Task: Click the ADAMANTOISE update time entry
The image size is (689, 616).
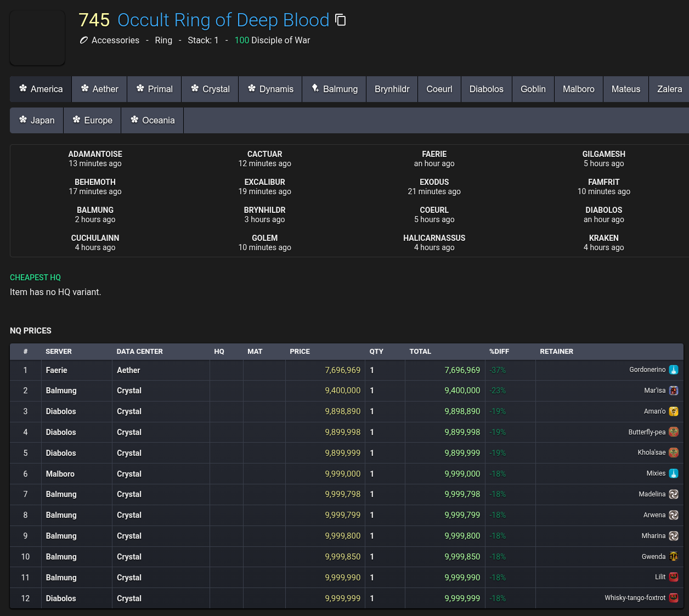Action: click(x=95, y=159)
